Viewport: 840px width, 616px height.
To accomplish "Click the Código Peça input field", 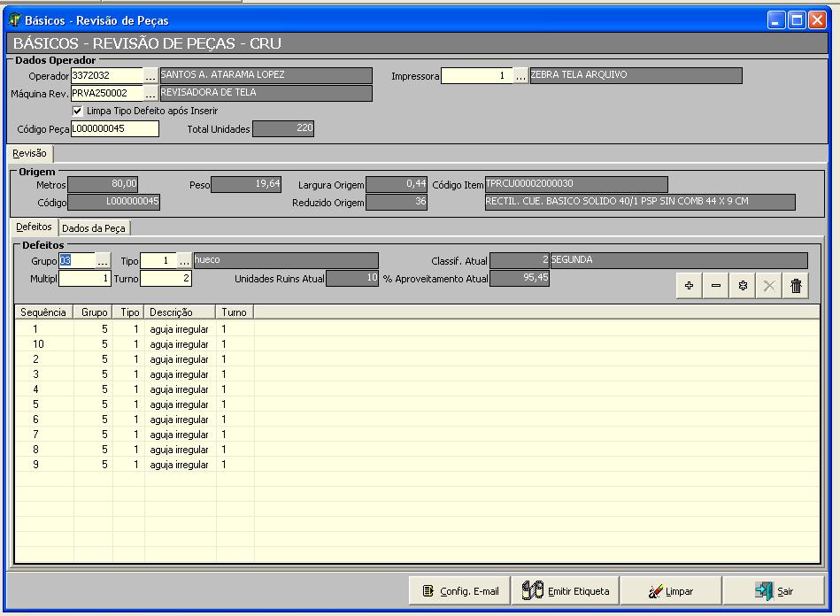I will [x=115, y=129].
